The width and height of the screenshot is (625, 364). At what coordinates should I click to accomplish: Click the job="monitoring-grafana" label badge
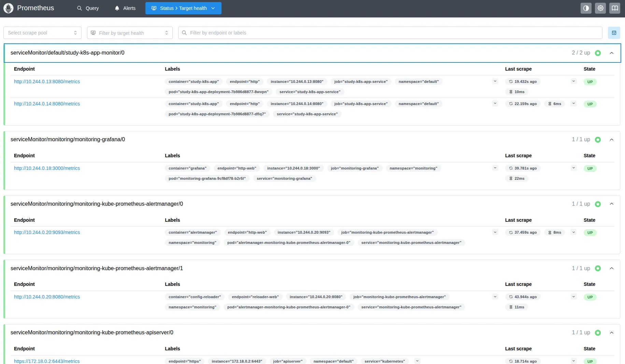[x=355, y=168]
